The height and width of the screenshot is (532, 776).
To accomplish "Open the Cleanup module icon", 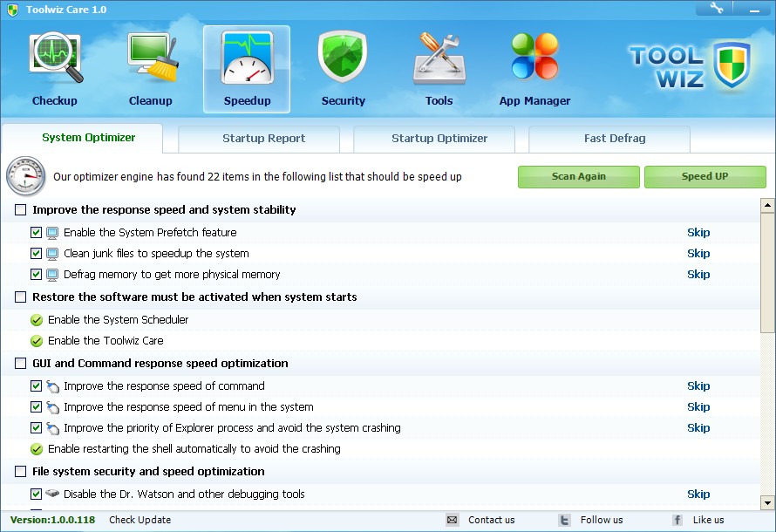I will (x=151, y=58).
